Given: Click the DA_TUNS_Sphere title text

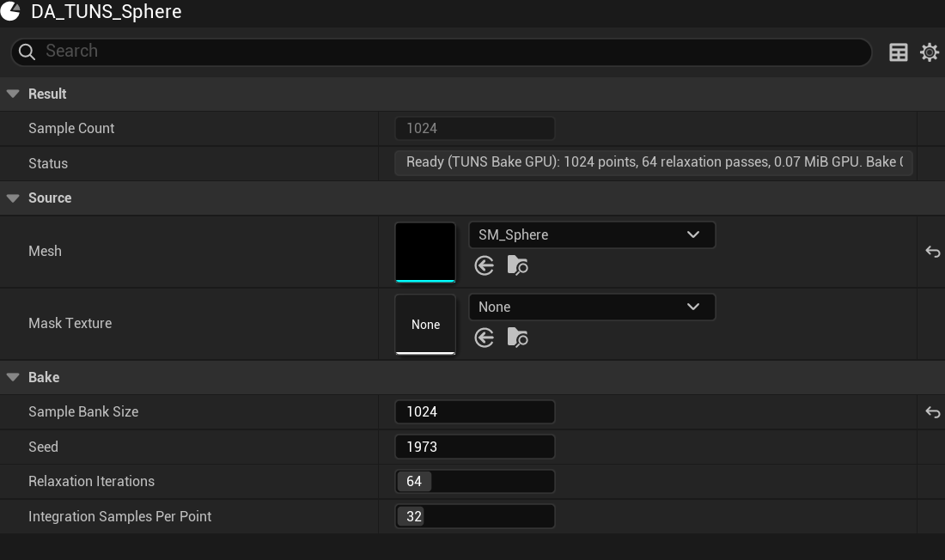Looking at the screenshot, I should 106,11.
